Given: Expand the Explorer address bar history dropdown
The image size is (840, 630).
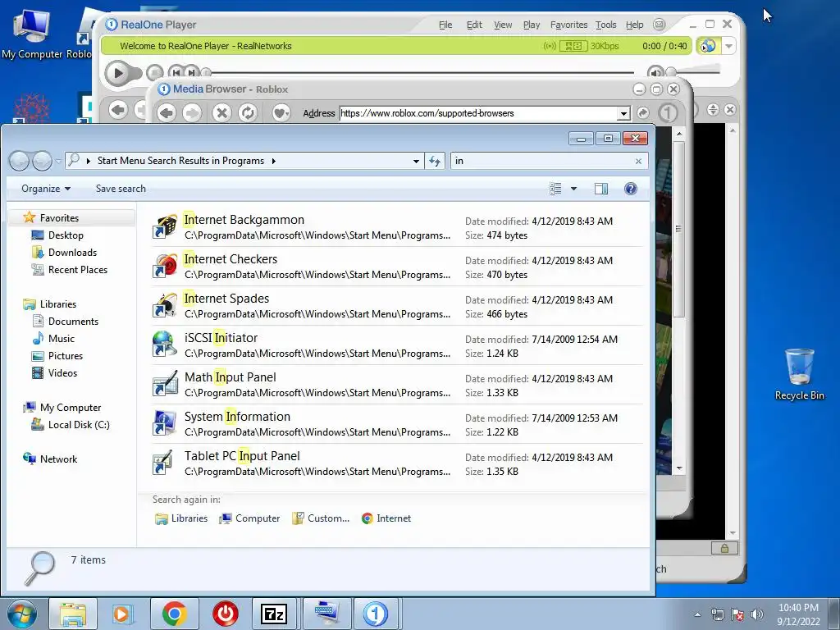Looking at the screenshot, I should click(416, 161).
